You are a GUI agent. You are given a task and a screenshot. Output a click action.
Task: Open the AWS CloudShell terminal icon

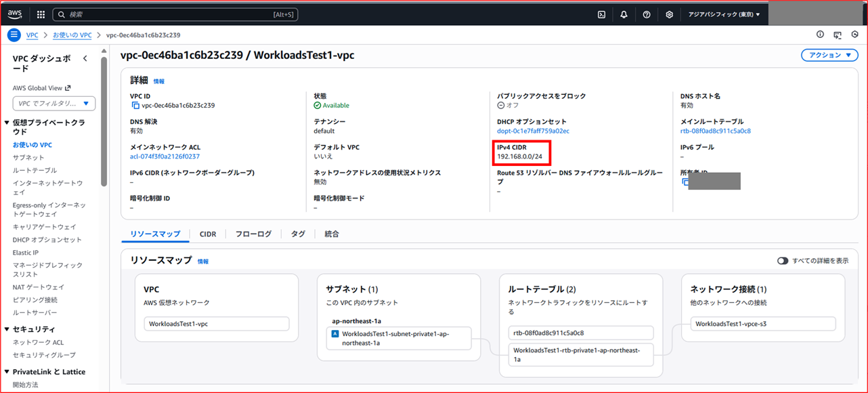[600, 14]
